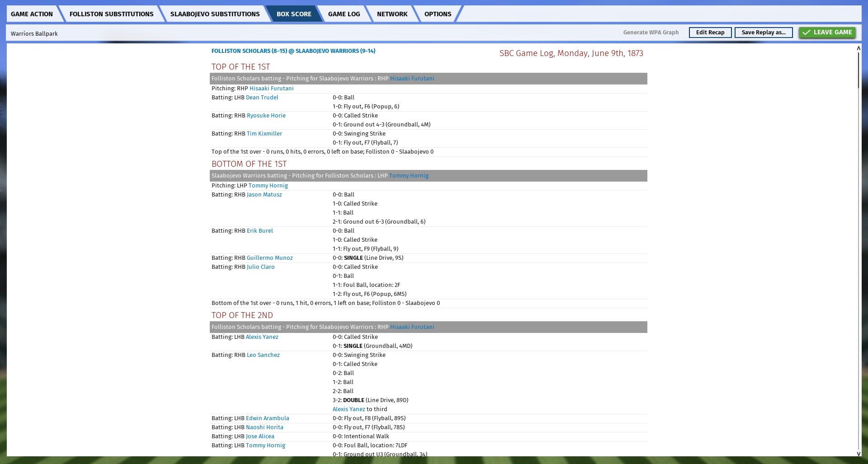Open the Folliston Substitutions tab
Screen dimensions: 868x464
[111, 14]
